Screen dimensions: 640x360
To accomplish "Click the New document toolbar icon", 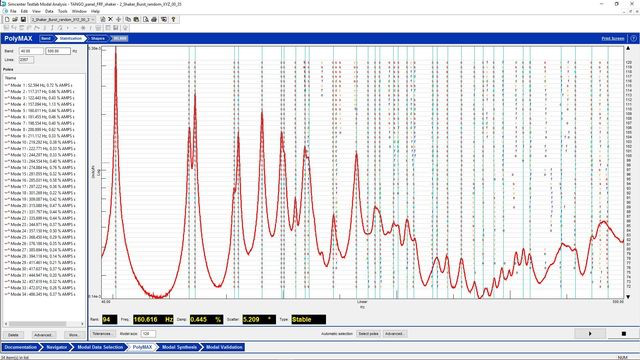I will pos(7,19).
